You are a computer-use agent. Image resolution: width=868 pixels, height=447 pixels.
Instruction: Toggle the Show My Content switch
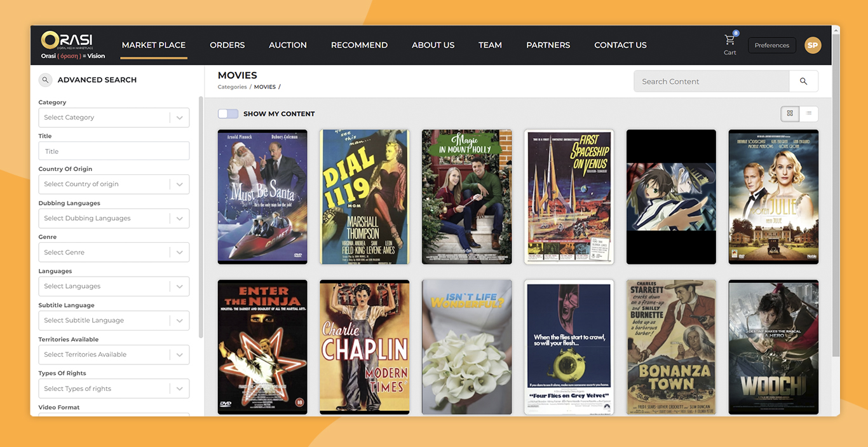tap(228, 114)
